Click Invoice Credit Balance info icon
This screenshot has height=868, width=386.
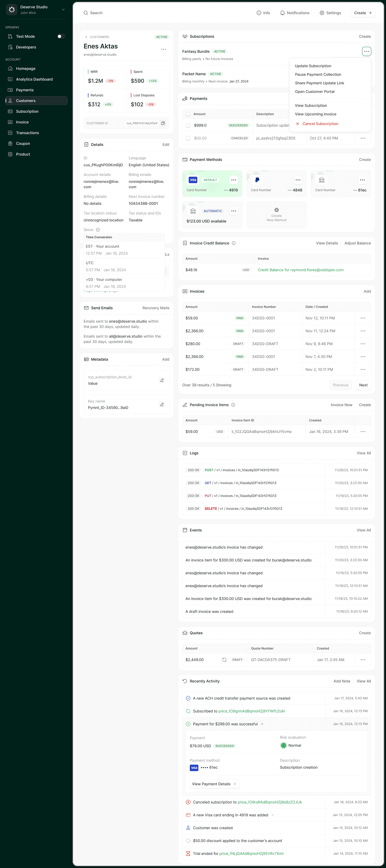[x=233, y=243]
